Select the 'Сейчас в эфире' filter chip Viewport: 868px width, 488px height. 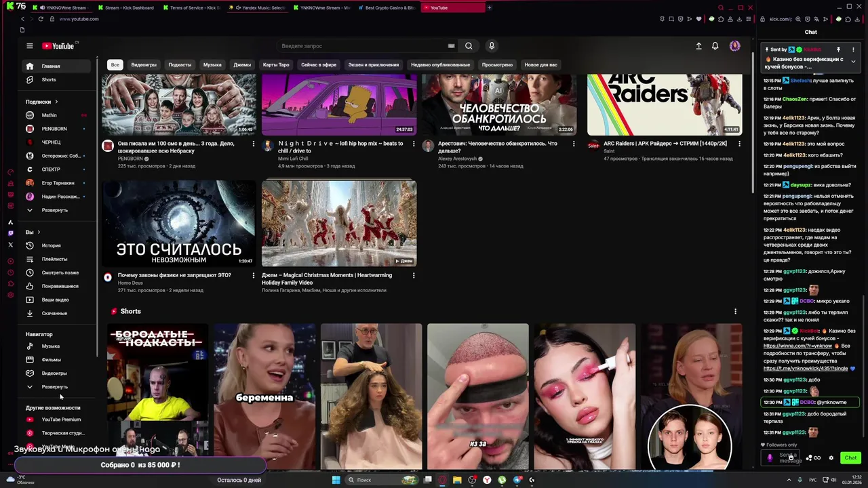coord(319,65)
